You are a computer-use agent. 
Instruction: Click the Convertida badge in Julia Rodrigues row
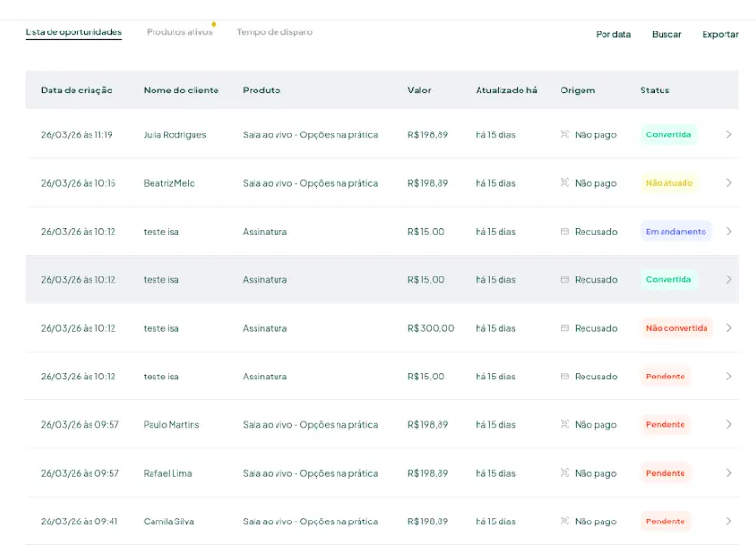click(668, 134)
